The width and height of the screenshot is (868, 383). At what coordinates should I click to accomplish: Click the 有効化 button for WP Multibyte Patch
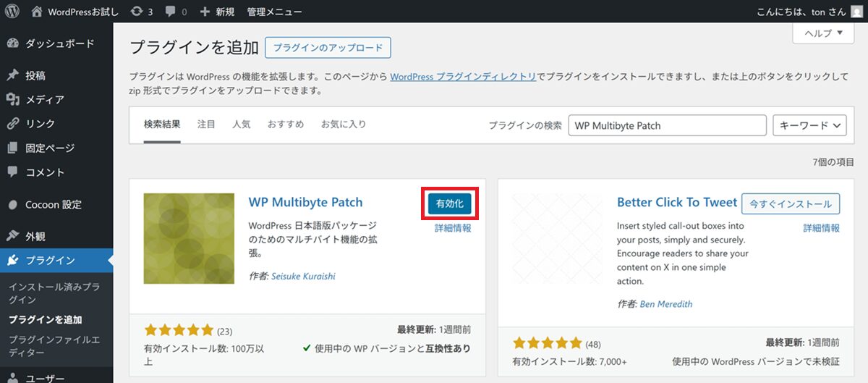(x=449, y=203)
